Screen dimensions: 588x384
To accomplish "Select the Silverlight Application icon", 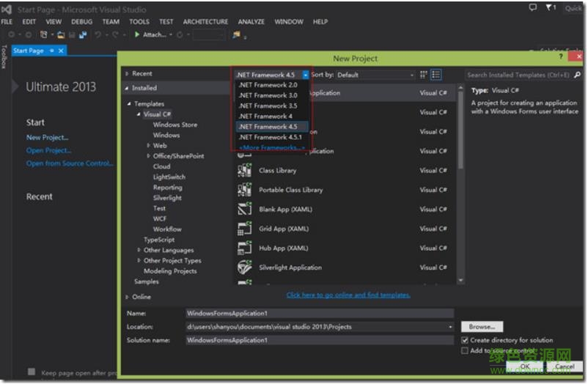I will click(244, 267).
